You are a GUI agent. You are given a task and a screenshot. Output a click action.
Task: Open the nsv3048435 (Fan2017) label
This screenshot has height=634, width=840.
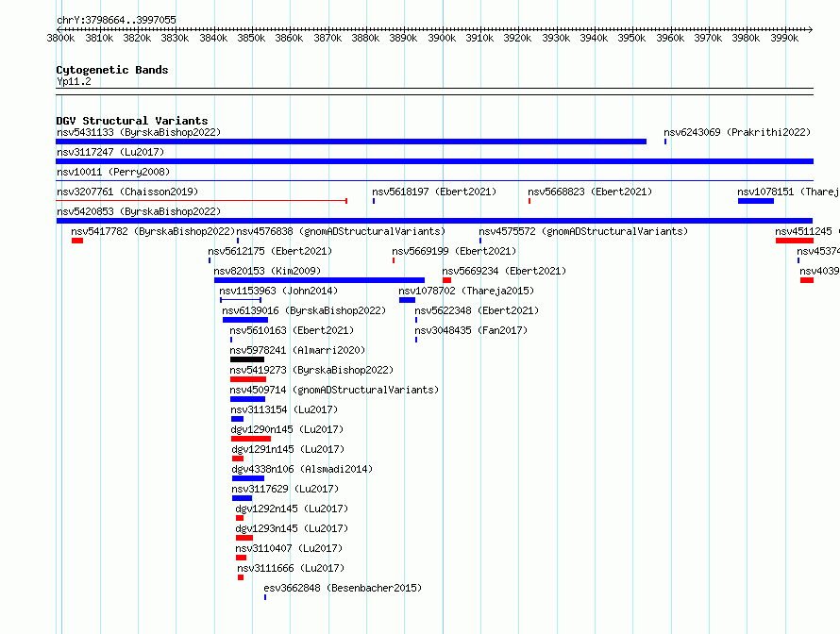(x=471, y=330)
